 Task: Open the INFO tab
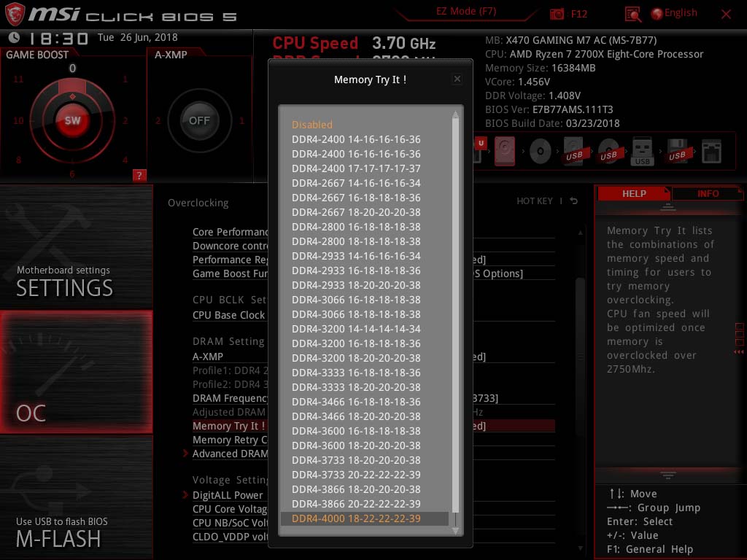click(x=708, y=194)
